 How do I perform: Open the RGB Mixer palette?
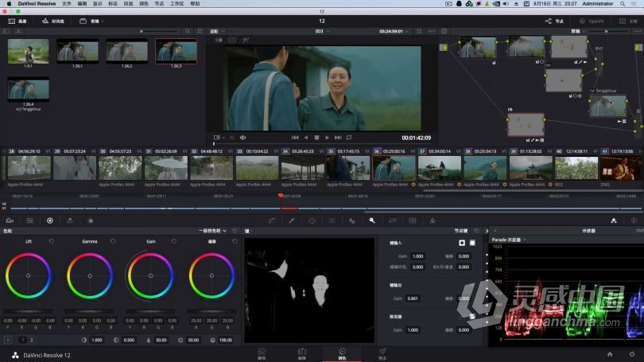(70, 220)
